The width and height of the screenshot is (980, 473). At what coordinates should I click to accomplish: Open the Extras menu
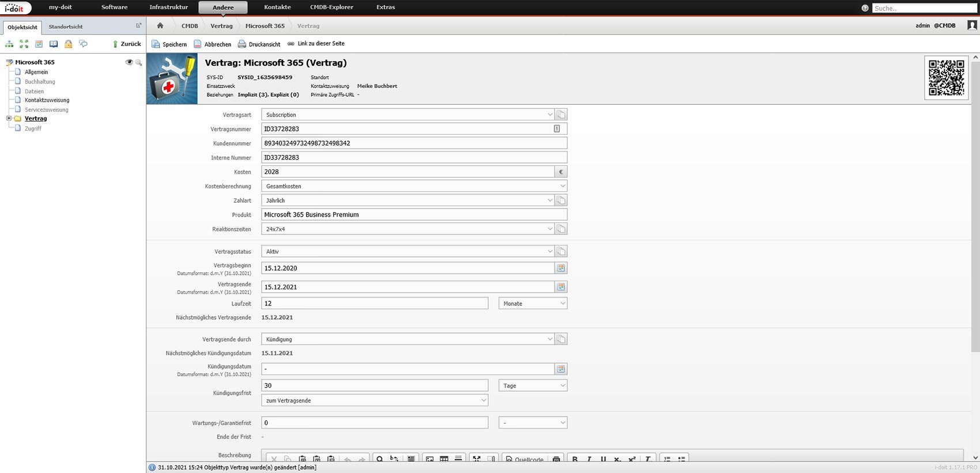[386, 7]
